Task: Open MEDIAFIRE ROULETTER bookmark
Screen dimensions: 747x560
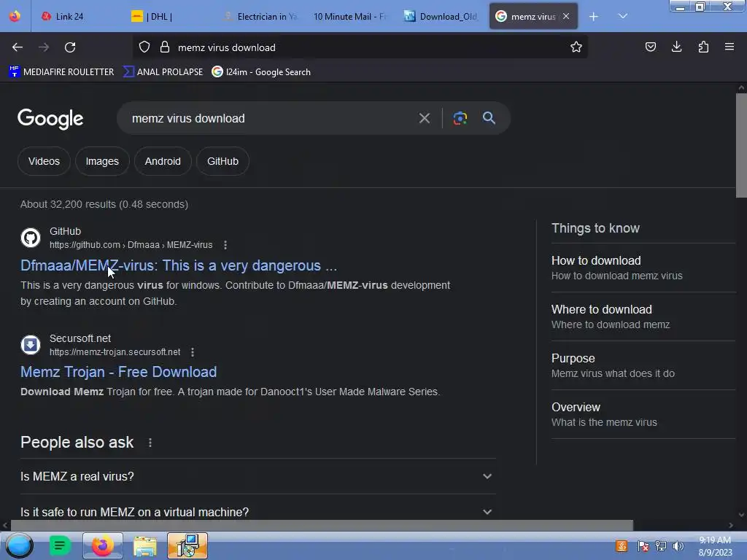Action: pyautogui.click(x=61, y=72)
